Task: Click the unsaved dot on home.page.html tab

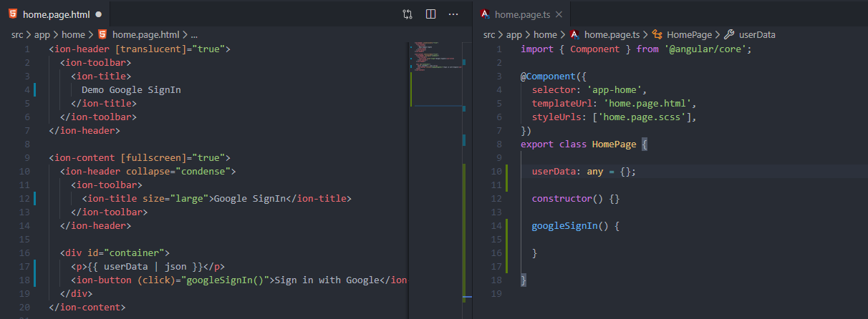Action: 98,14
